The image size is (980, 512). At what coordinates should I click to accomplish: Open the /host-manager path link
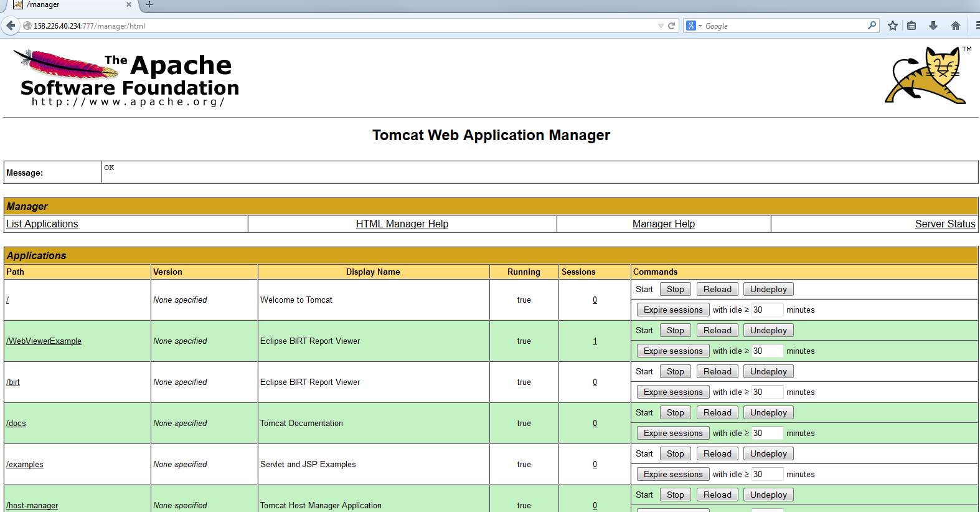32,505
